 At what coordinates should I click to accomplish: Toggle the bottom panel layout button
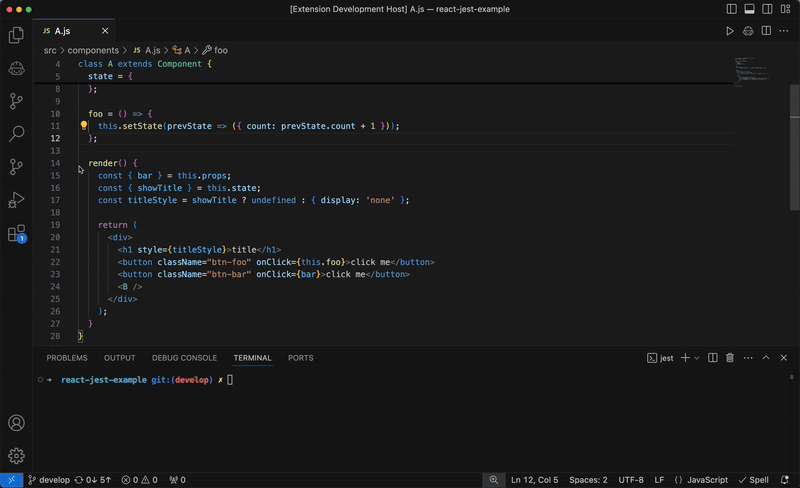tap(749, 9)
